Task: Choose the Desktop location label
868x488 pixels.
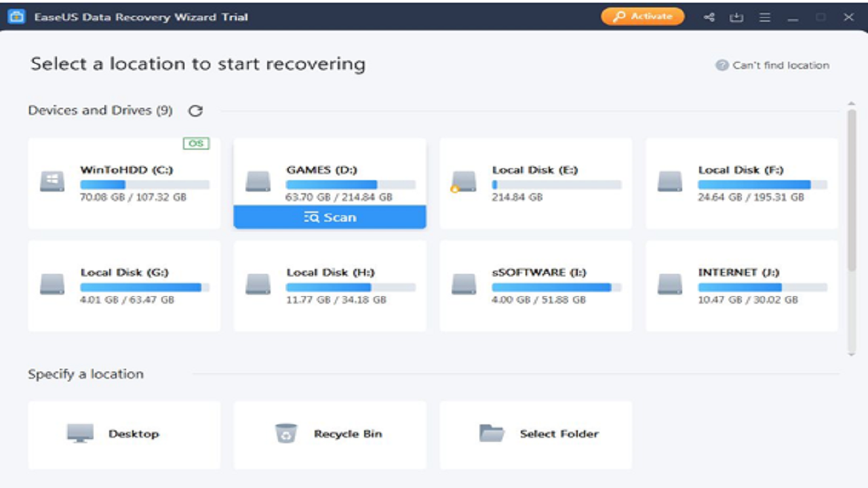Action: (x=134, y=434)
